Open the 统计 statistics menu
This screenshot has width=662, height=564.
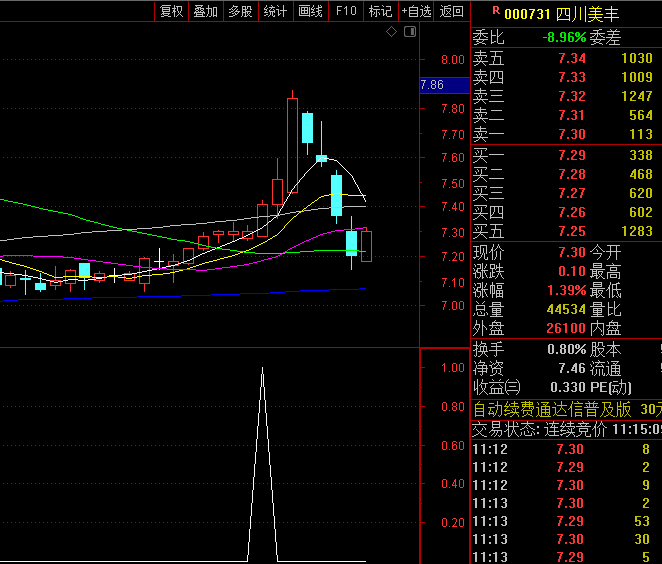click(x=275, y=11)
